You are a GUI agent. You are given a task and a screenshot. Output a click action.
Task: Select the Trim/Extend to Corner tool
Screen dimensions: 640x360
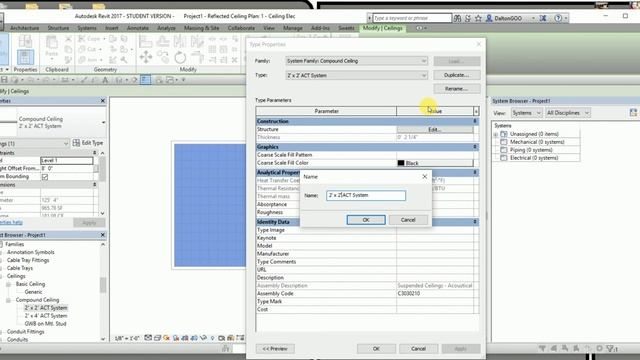pyautogui.click(x=197, y=57)
